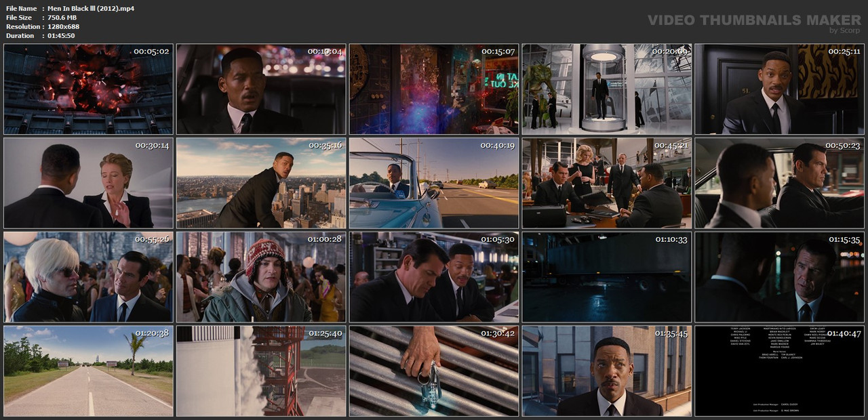Click the timestamp label 01:00:28
Viewport: 868px width, 420px height.
[x=325, y=240]
